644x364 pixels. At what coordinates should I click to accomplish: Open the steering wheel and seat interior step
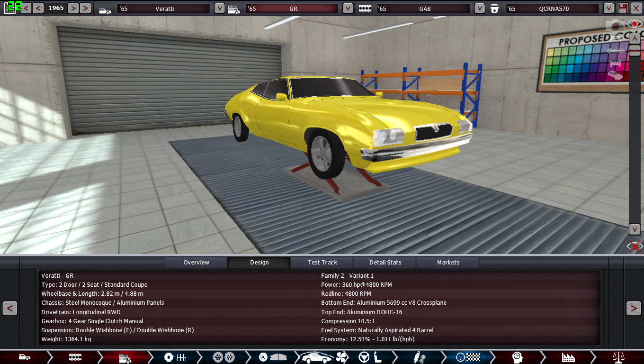[x=370, y=357]
